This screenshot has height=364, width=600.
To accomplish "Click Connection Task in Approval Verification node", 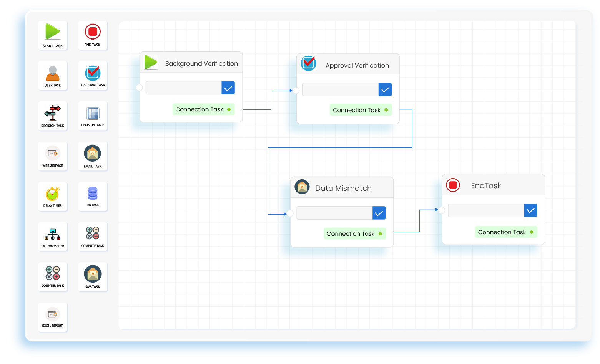I will [x=361, y=110].
